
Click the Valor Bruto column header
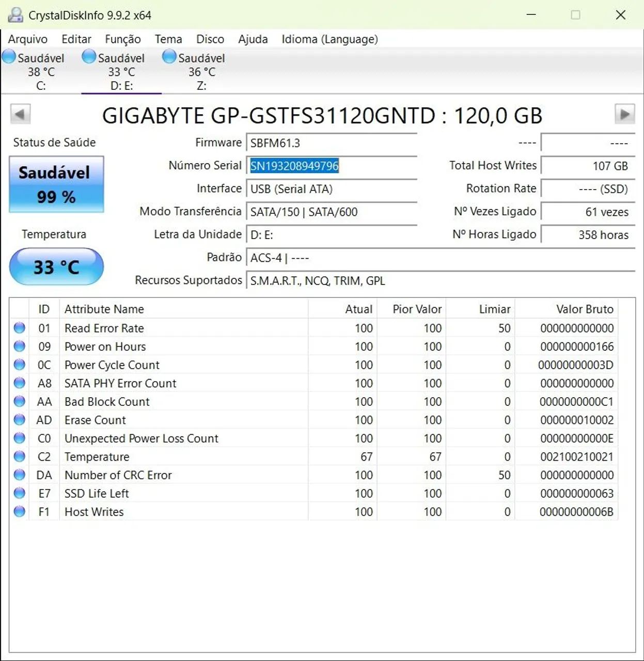(x=566, y=309)
